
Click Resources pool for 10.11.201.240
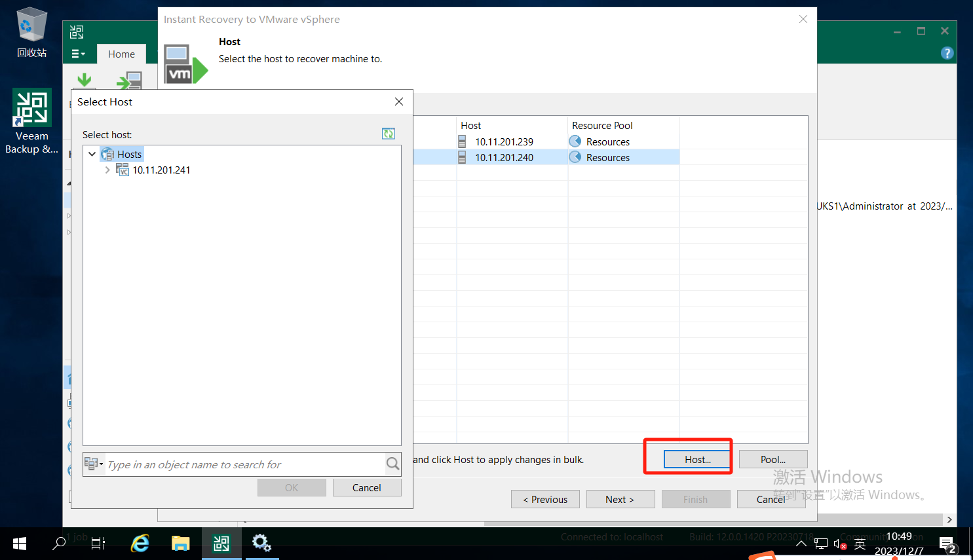[608, 158]
